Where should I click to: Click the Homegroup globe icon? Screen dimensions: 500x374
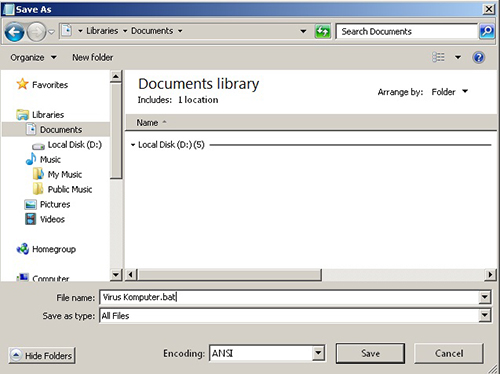pos(23,249)
